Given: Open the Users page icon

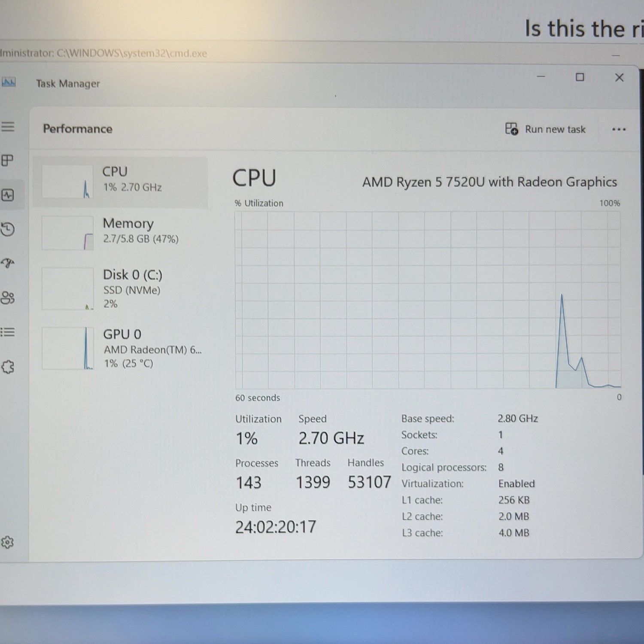Looking at the screenshot, I should (x=8, y=298).
